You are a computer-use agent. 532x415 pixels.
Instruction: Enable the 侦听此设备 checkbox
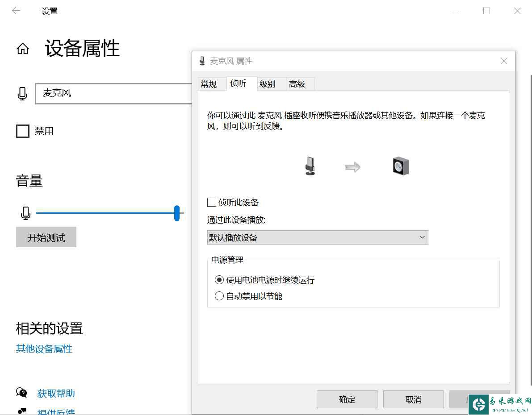click(212, 202)
